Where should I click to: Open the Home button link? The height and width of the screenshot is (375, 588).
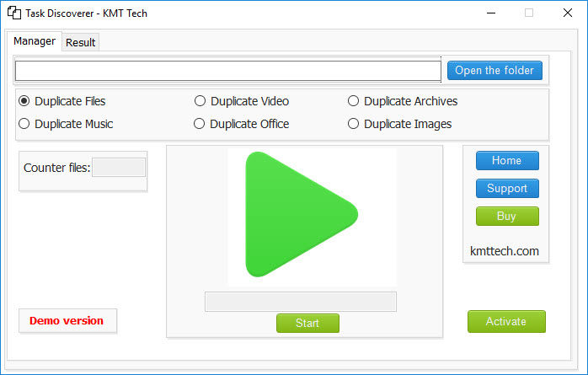(x=506, y=161)
